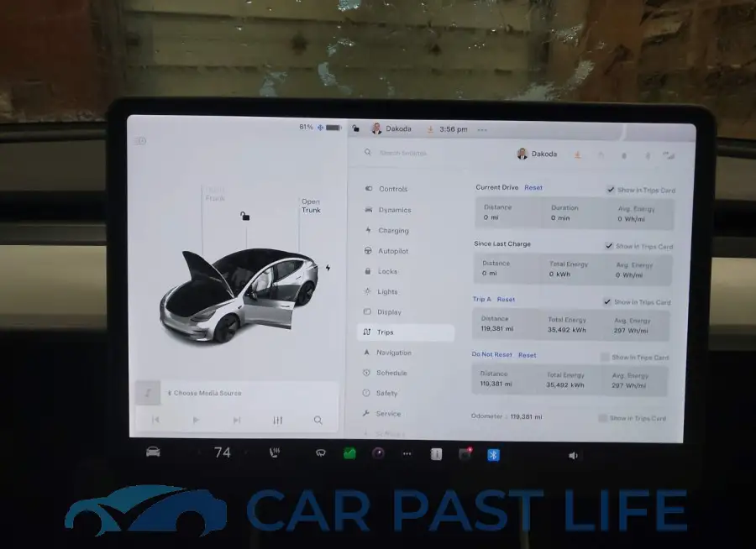The width and height of the screenshot is (756, 549).
Task: Tap Choose Media Source
Action: 207,393
